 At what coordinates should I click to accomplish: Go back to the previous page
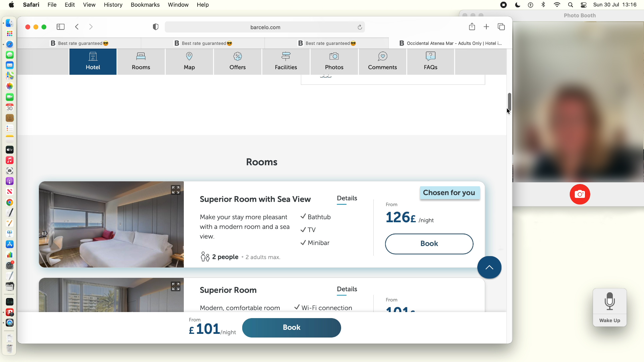tap(77, 27)
